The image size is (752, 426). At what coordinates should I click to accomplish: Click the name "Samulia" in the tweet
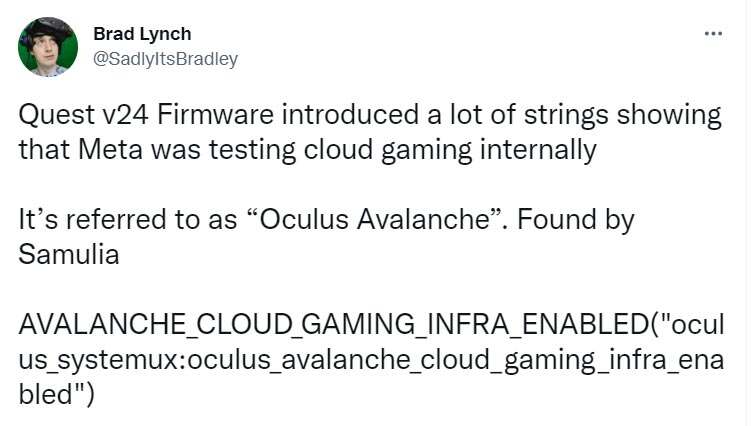coord(69,254)
